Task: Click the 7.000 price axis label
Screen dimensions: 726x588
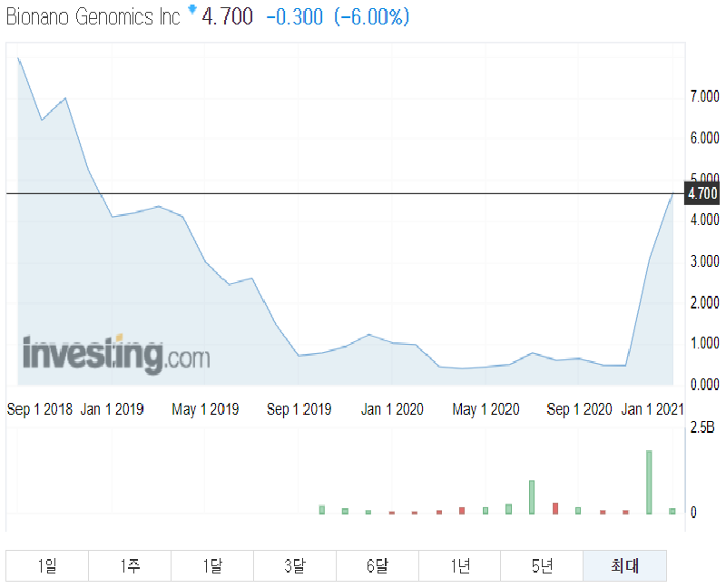Action: [705, 96]
